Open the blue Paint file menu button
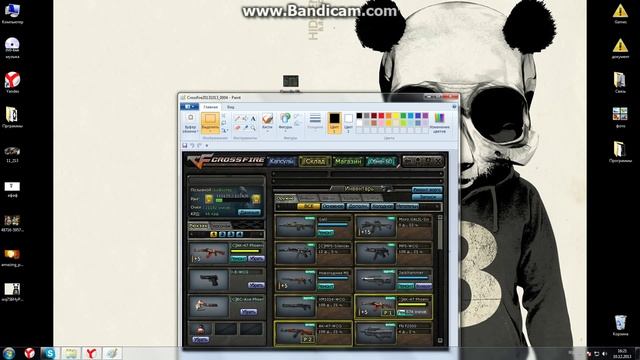This screenshot has height=360, width=640. pyautogui.click(x=189, y=107)
